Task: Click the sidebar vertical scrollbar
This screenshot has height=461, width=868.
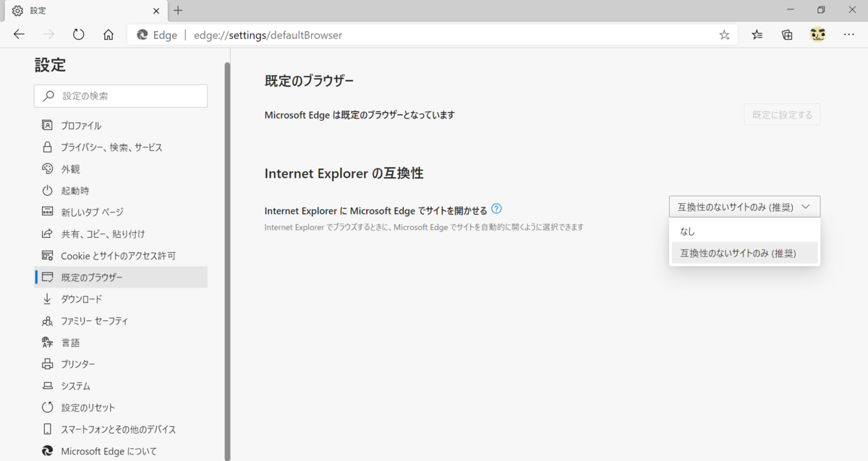Action: [x=227, y=260]
